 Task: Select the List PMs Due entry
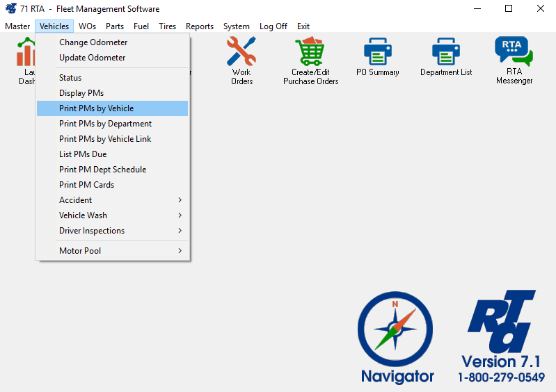[83, 154]
